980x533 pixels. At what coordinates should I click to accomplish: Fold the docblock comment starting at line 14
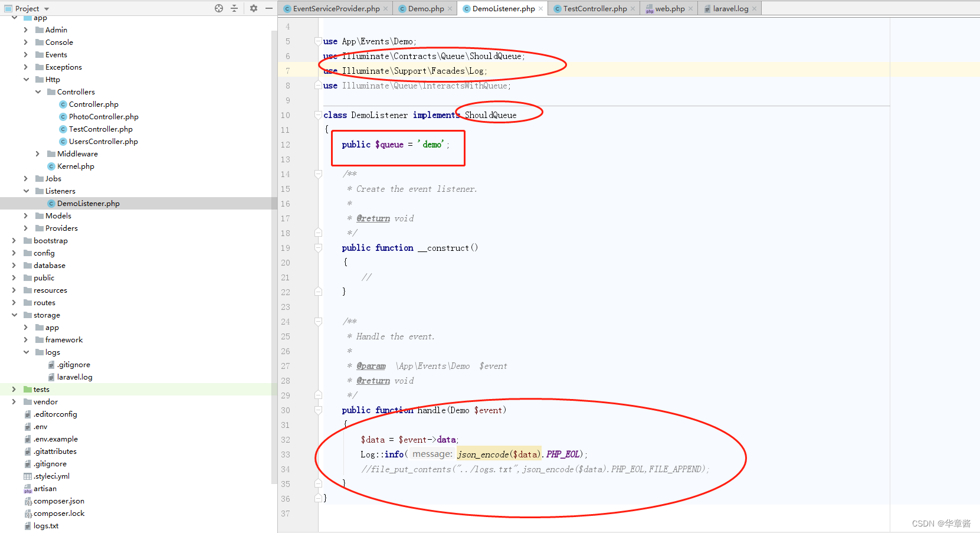[319, 174]
